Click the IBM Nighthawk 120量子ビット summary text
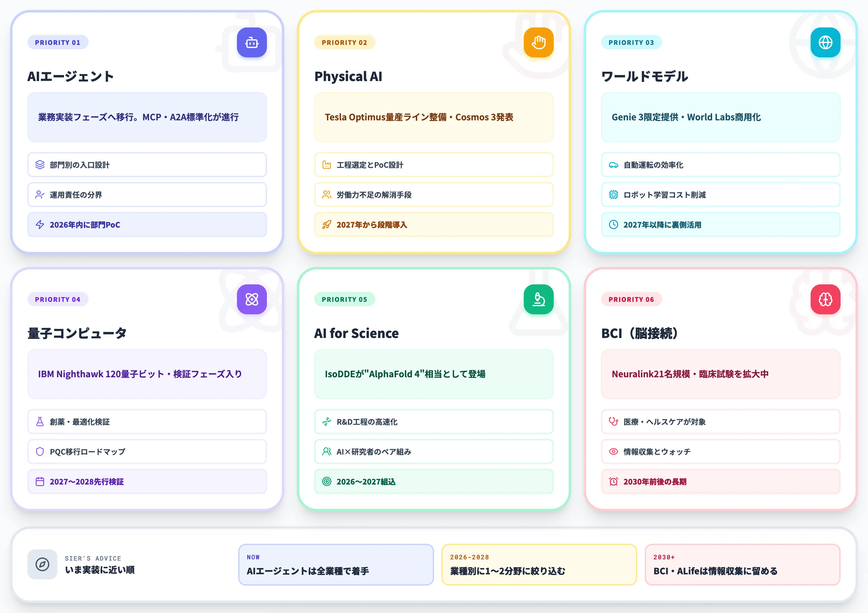Image resolution: width=868 pixels, height=613 pixels. (x=140, y=374)
